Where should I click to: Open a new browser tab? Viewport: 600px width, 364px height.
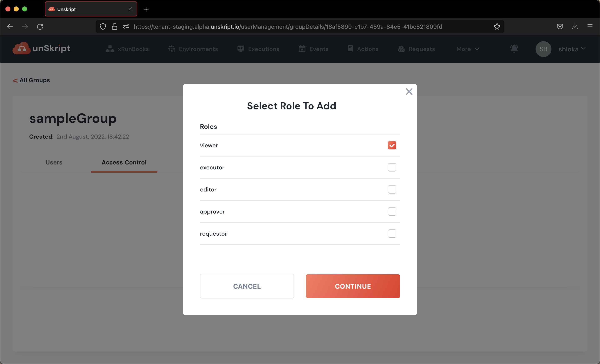tap(146, 9)
